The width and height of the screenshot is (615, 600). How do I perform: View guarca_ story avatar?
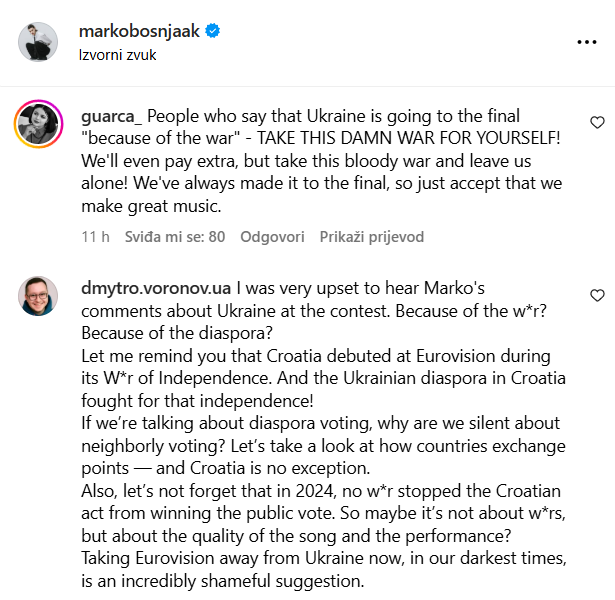click(38, 124)
